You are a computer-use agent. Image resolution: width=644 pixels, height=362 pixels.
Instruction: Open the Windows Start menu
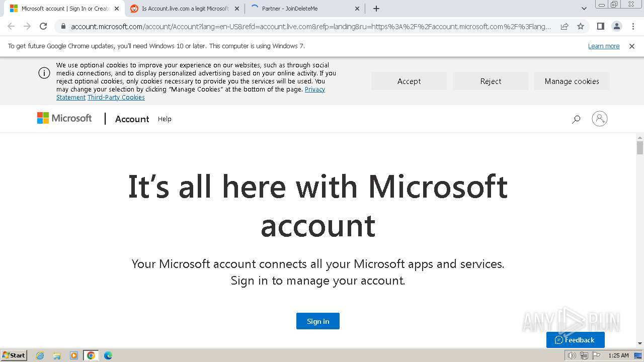(x=14, y=355)
